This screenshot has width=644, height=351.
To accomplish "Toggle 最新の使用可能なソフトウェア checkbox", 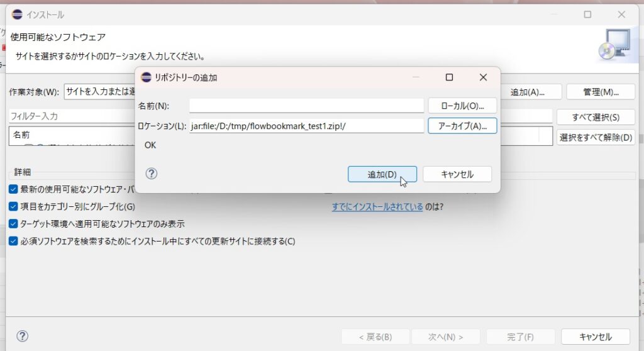I will click(13, 189).
